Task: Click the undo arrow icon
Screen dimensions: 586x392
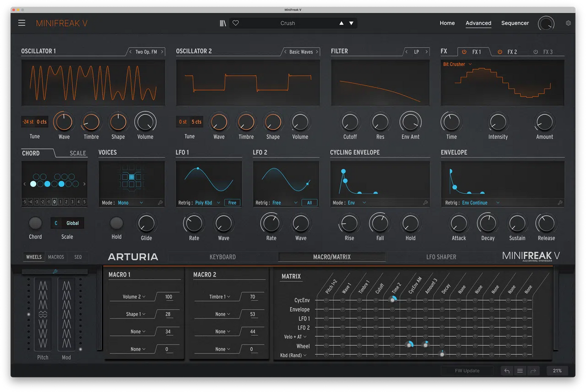Action: 506,371
